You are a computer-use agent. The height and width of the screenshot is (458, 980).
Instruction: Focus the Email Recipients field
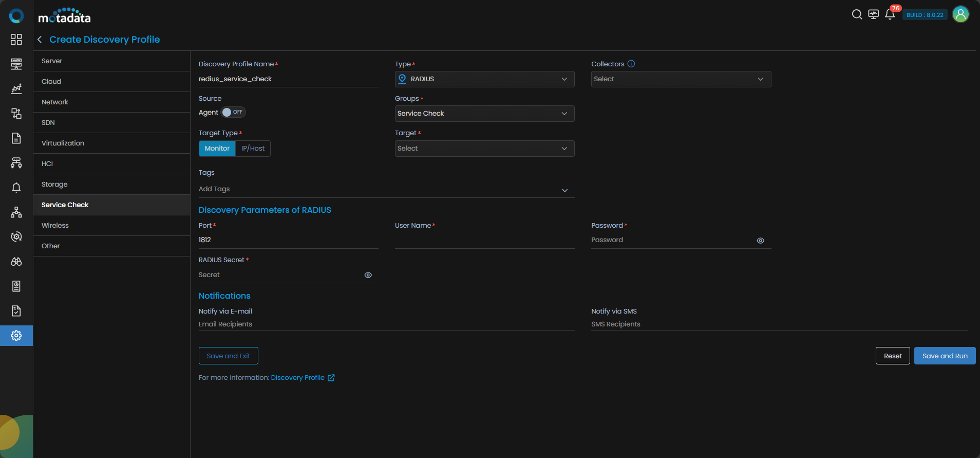coord(386,324)
